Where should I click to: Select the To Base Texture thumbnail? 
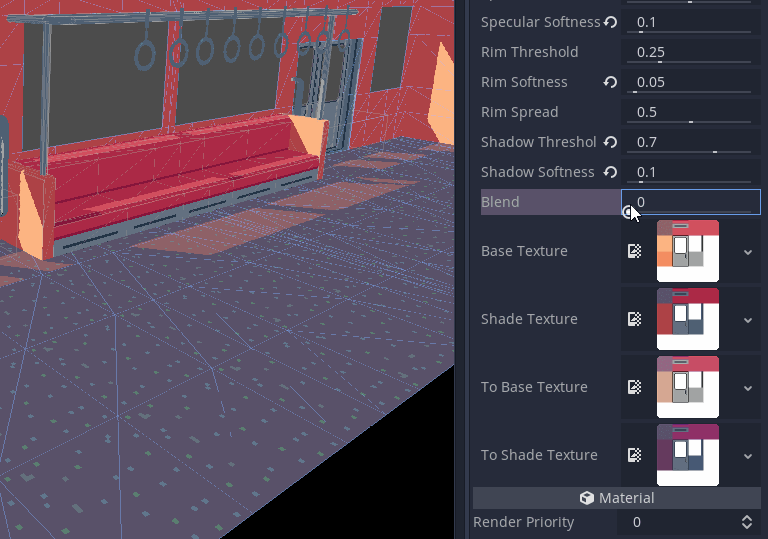688,387
